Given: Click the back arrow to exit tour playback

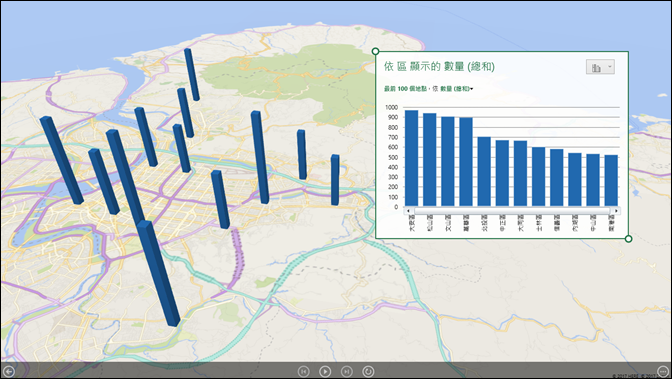Looking at the screenshot, I should 9,371.
